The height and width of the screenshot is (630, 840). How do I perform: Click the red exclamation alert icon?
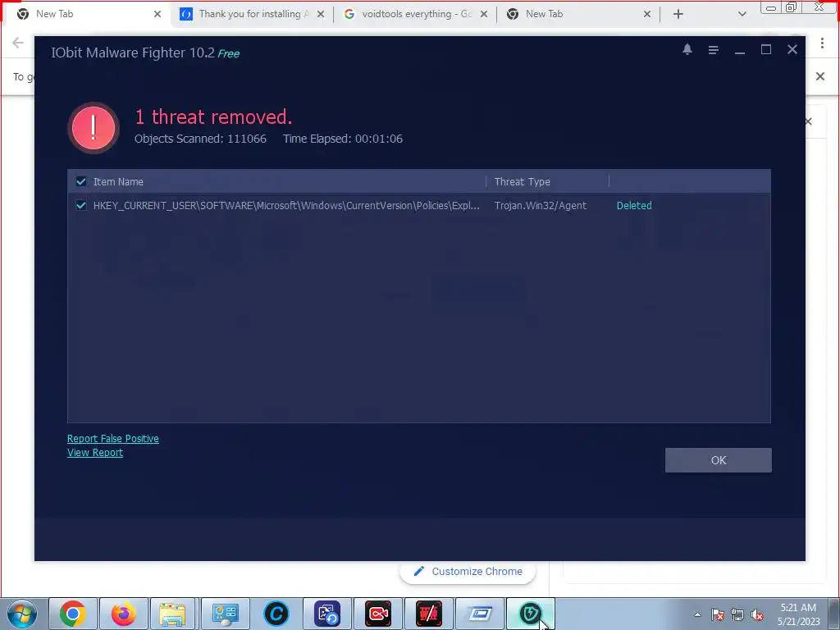pyautogui.click(x=94, y=128)
